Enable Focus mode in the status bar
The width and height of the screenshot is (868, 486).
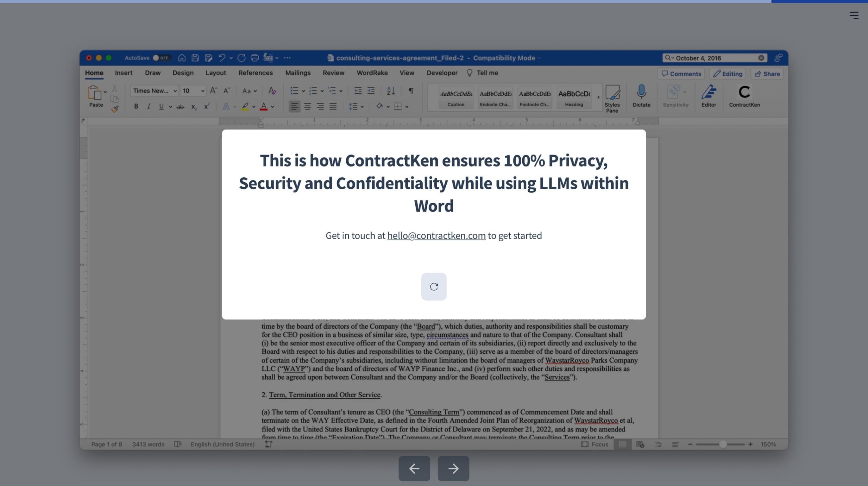pyautogui.click(x=595, y=444)
